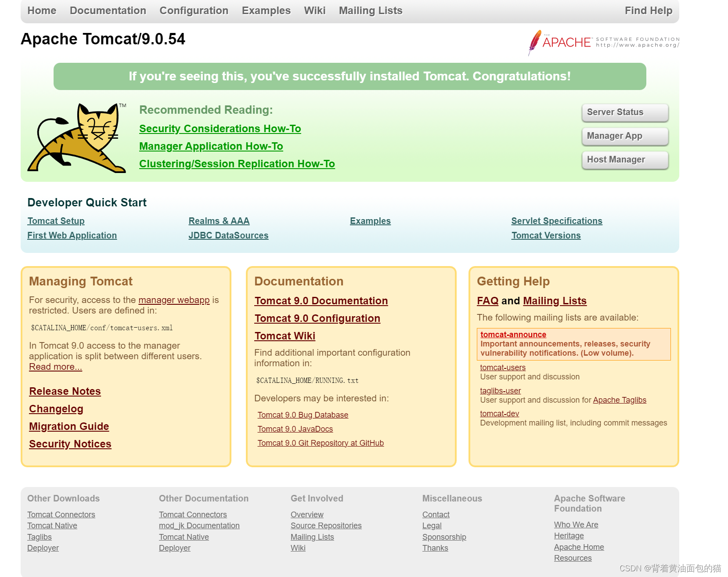Click the Apache Software Foundation feather logo
Image resolution: width=728 pixels, height=577 pixels.
pos(604,43)
